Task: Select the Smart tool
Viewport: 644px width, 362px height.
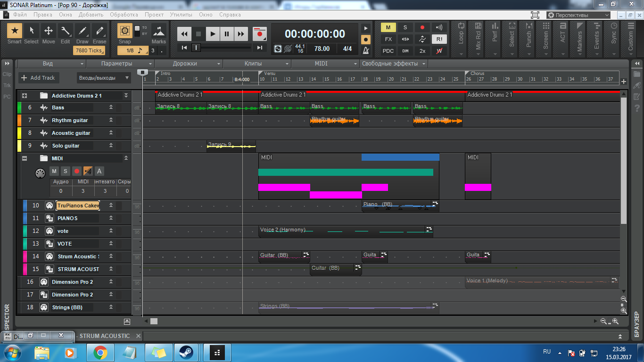Action: click(15, 32)
